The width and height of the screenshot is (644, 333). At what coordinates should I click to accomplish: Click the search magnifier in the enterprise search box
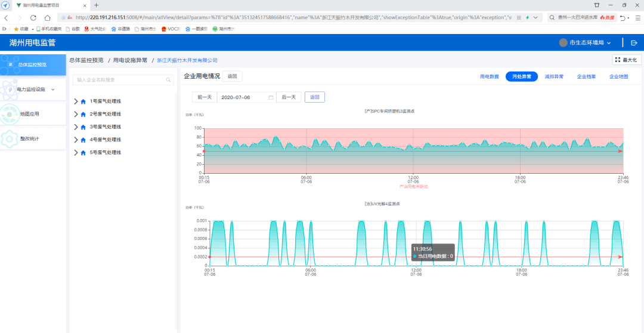169,80
